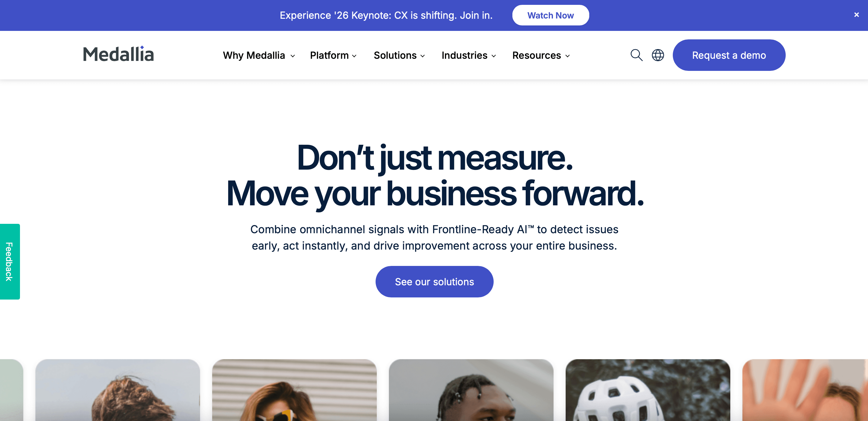Screen dimensions: 868x421
Task: Select the white bike helmet photo card
Action: click(x=648, y=390)
